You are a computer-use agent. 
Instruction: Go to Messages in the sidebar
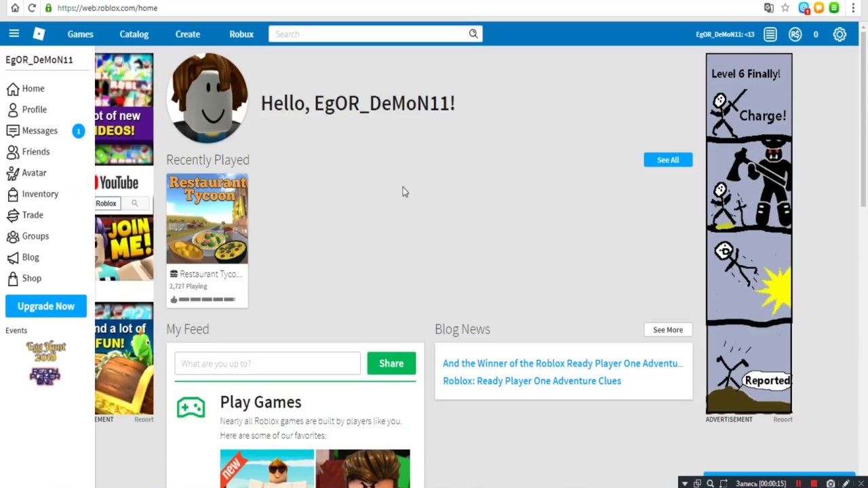tap(39, 131)
